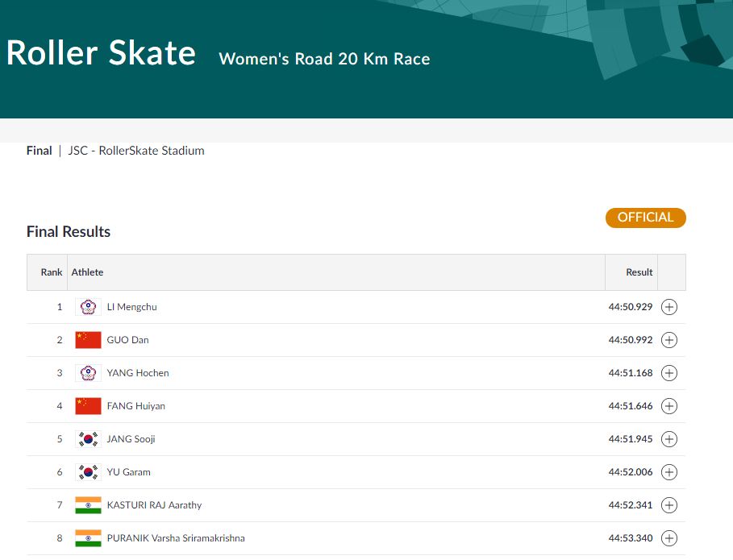Click the JSC - RollerSkate Stadium venue text
The width and height of the screenshot is (733, 560).
tap(136, 151)
